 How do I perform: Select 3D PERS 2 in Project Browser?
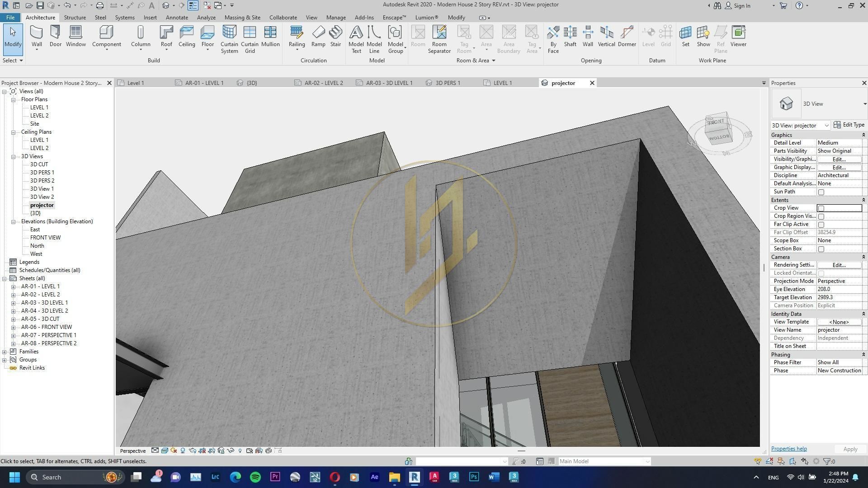coord(42,181)
